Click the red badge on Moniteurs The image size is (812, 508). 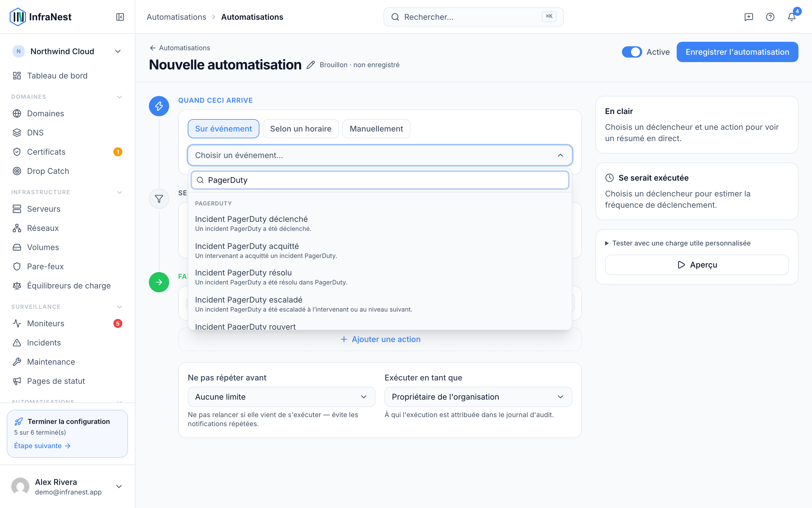point(118,323)
